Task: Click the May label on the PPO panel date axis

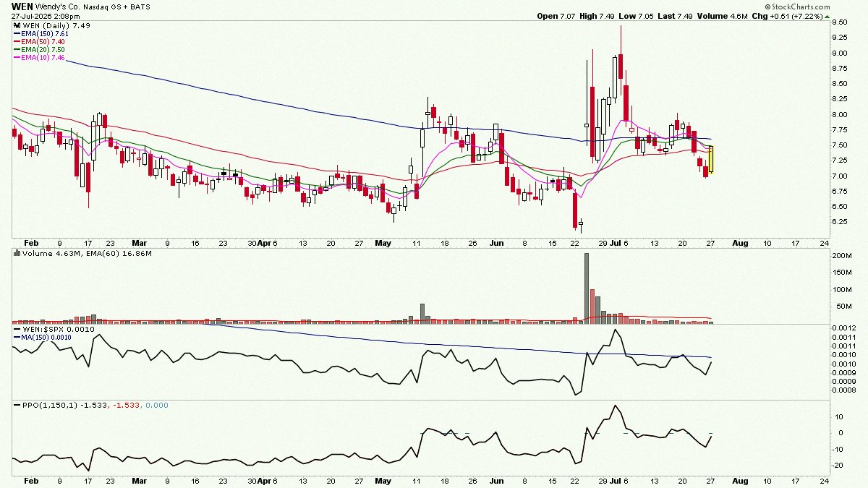Action: coord(382,480)
